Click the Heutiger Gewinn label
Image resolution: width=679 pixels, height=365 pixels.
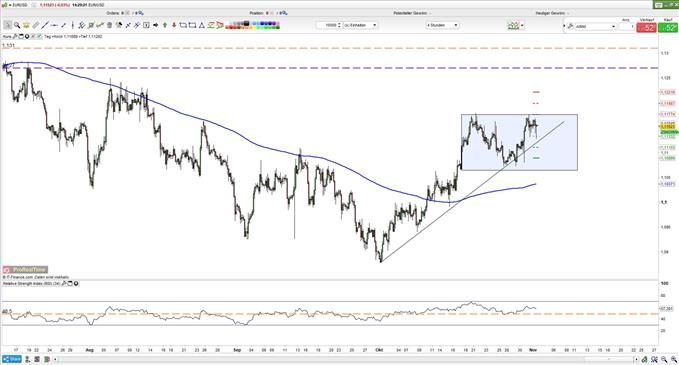click(550, 13)
